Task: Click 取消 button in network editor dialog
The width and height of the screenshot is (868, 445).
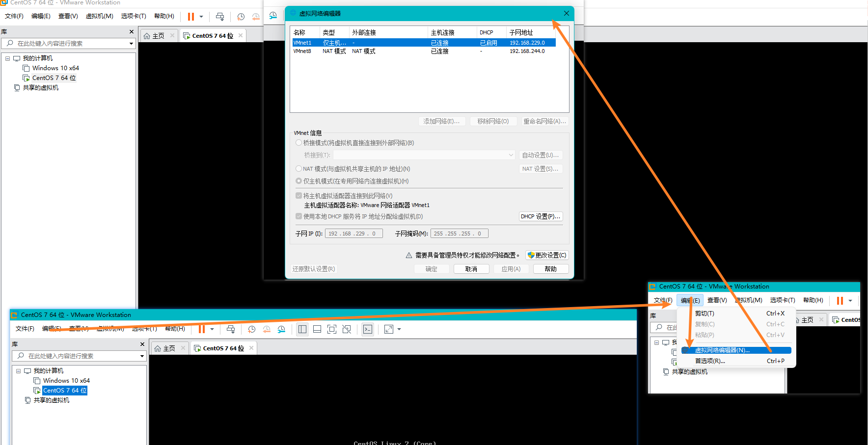Action: (471, 269)
